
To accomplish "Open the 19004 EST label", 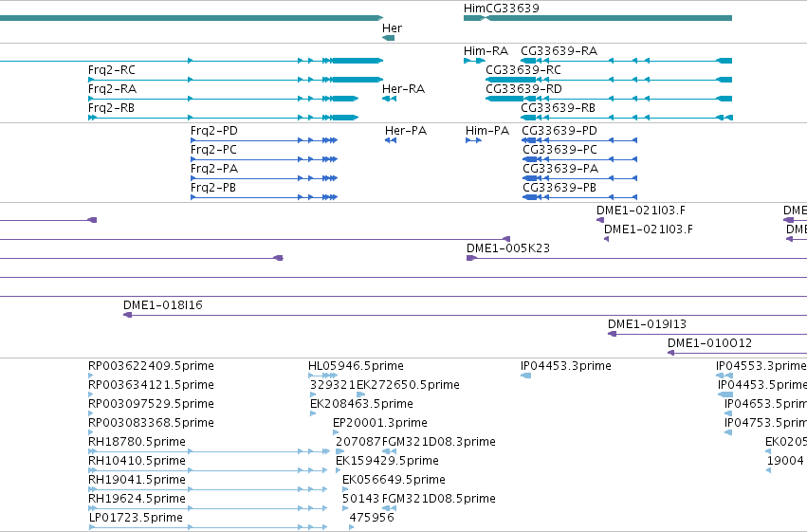I will coord(785,462).
